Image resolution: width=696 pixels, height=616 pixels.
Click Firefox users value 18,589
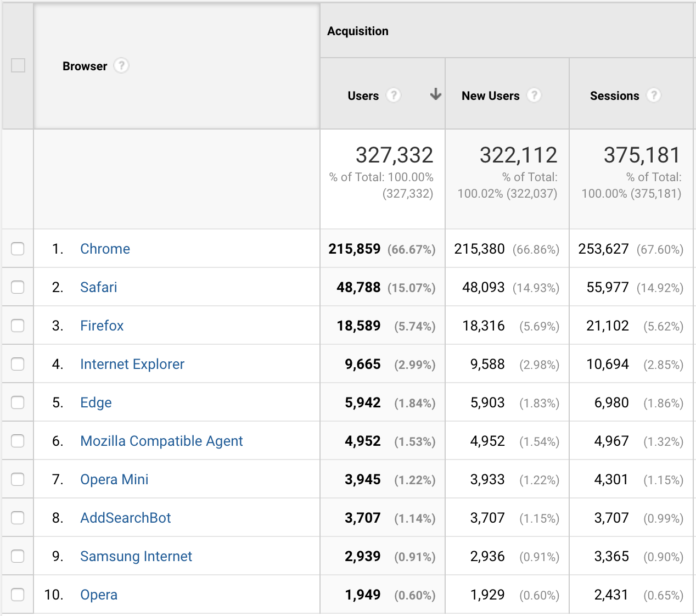(x=358, y=326)
